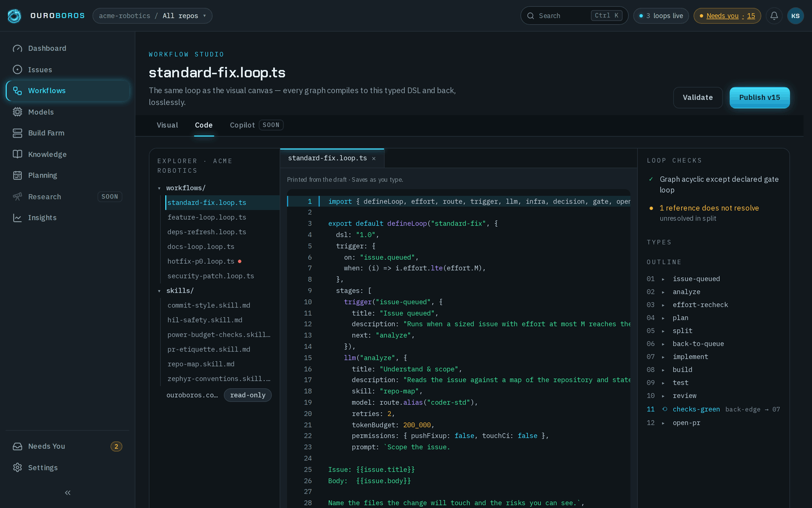Open hotfix-p0.loop.ts in explorer

223,261
